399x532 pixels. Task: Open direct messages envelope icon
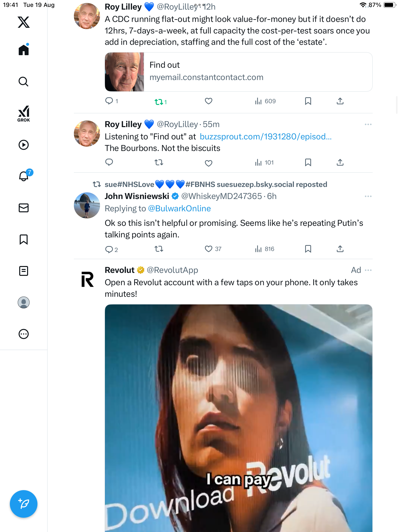pyautogui.click(x=24, y=208)
